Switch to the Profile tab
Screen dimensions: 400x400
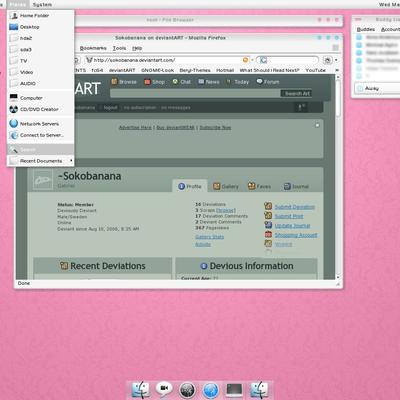[190, 186]
